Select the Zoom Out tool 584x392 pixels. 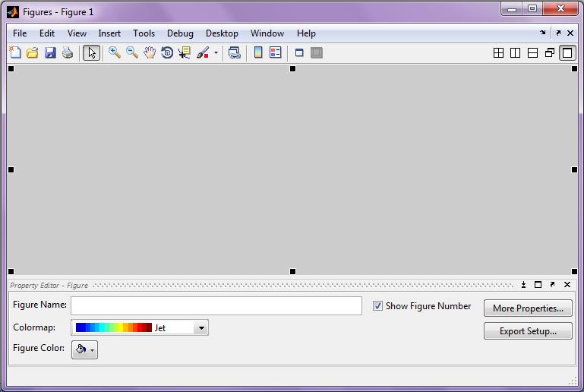(132, 52)
